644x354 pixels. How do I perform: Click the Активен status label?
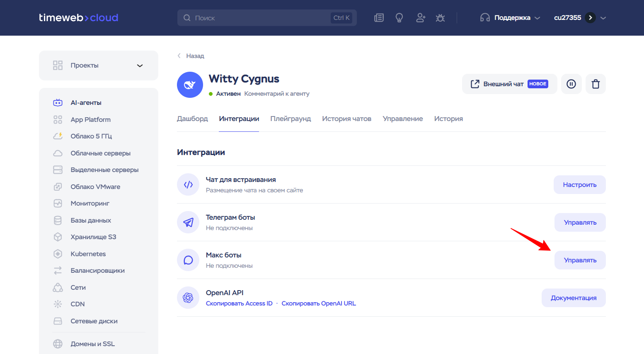pos(228,94)
